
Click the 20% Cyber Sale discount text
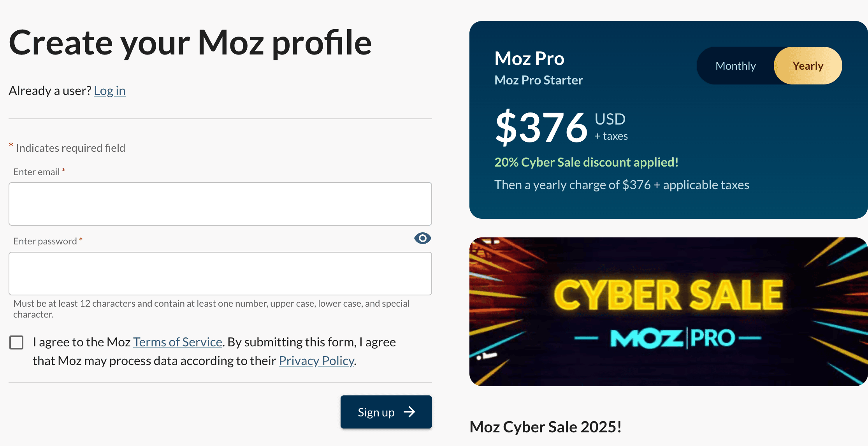click(586, 162)
